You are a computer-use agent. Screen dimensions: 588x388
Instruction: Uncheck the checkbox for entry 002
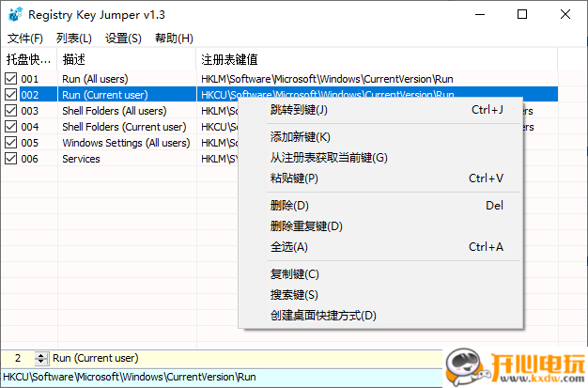click(11, 95)
